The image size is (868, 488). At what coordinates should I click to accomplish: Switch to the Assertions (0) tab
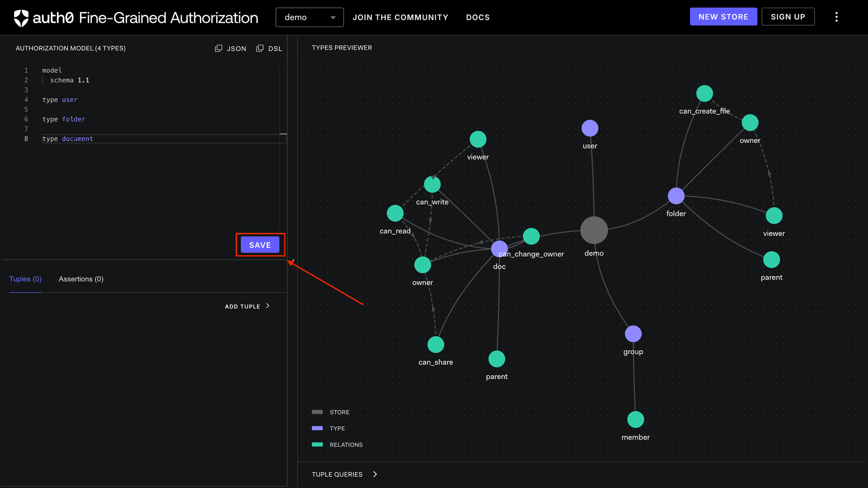[x=81, y=279]
